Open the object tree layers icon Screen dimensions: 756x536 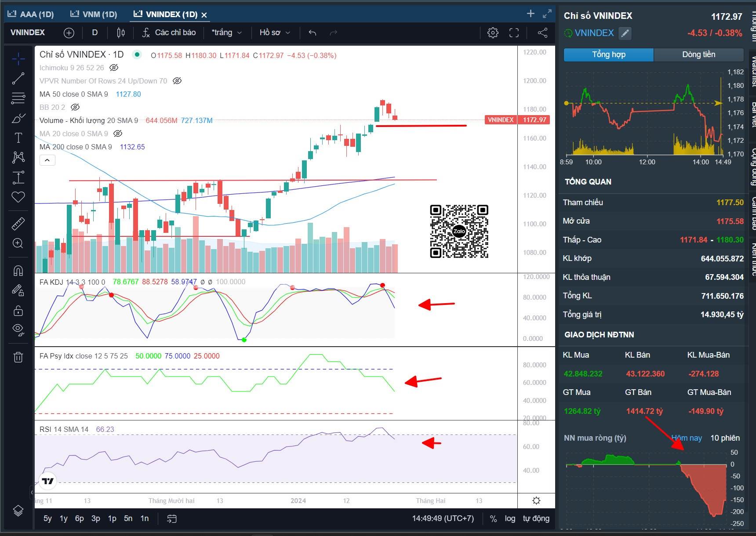(x=18, y=511)
